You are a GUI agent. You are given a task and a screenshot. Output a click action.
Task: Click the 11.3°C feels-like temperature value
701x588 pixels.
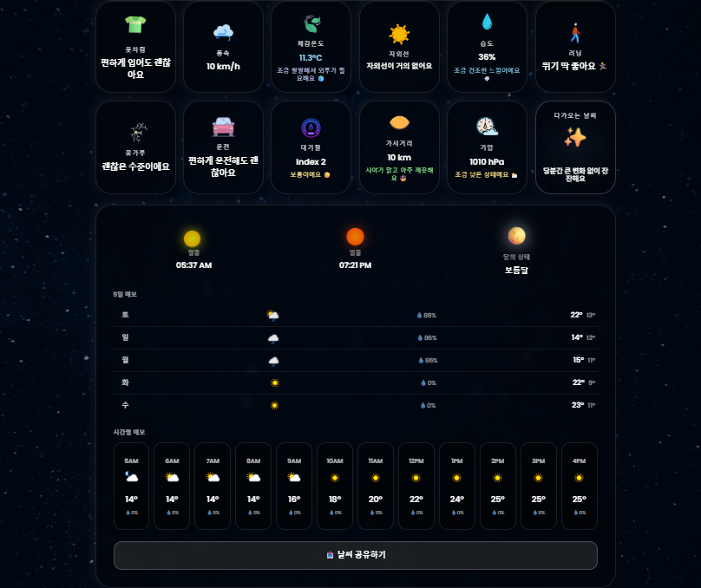coord(311,57)
